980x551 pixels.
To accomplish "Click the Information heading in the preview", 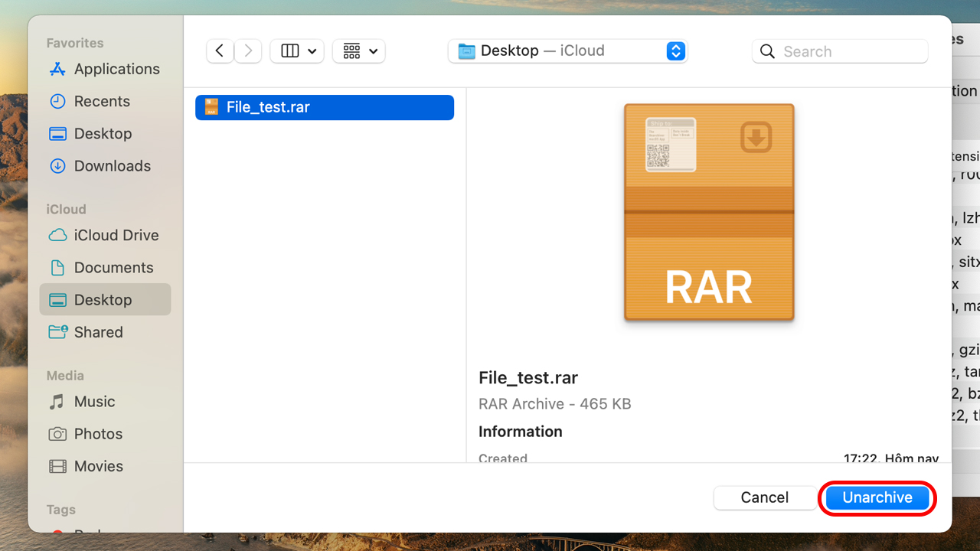I will click(x=521, y=432).
